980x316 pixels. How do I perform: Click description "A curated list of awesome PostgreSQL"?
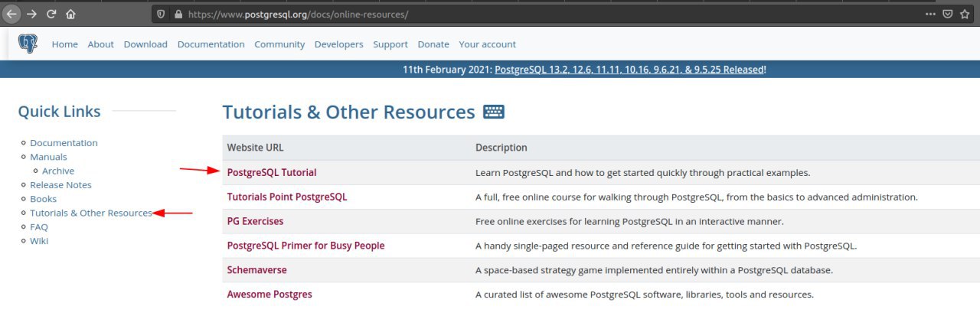(645, 295)
